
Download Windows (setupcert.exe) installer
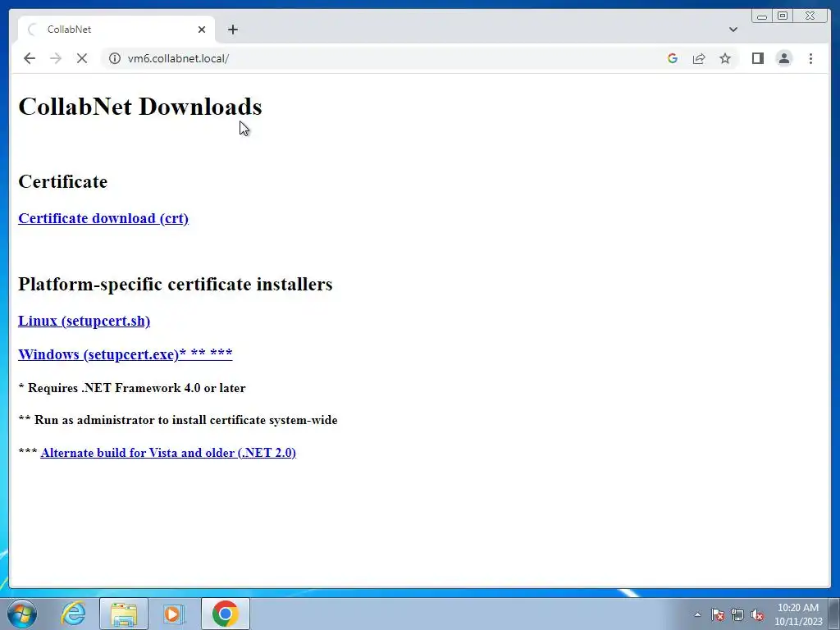point(126,354)
